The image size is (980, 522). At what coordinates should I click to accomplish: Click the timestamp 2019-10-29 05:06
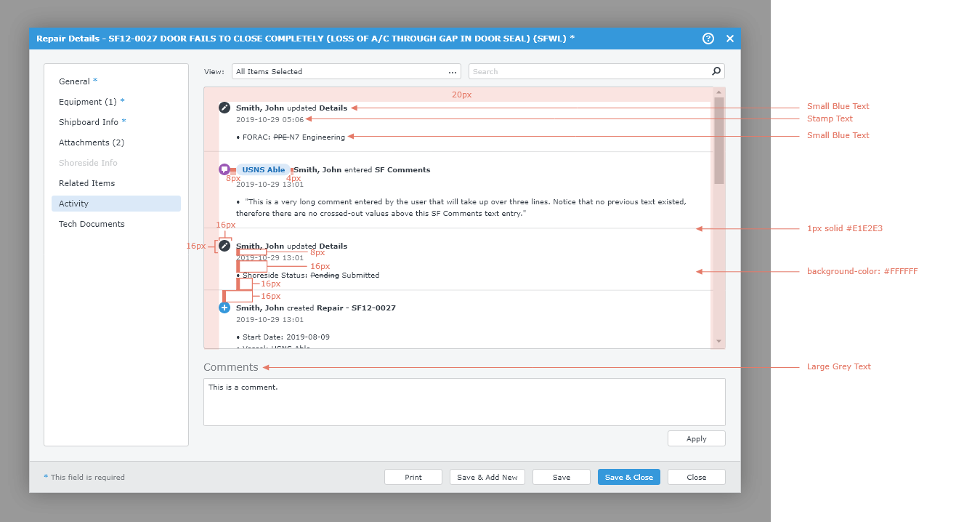(x=270, y=119)
